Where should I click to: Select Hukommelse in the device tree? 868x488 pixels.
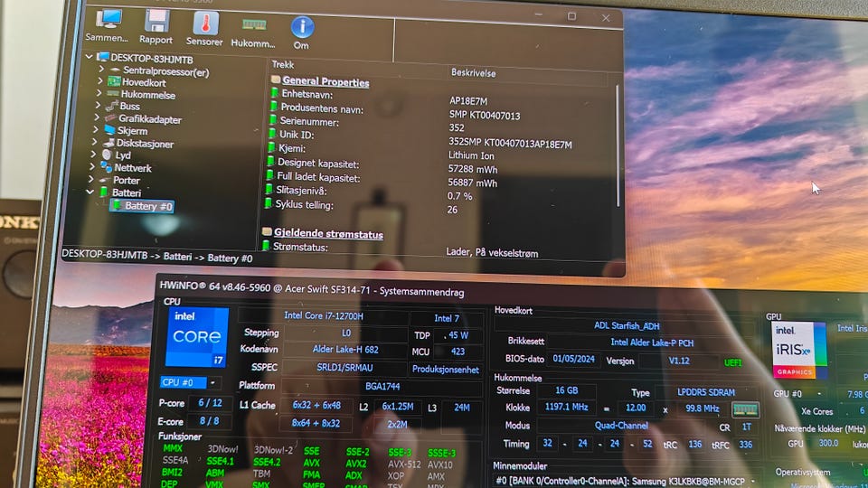(147, 95)
